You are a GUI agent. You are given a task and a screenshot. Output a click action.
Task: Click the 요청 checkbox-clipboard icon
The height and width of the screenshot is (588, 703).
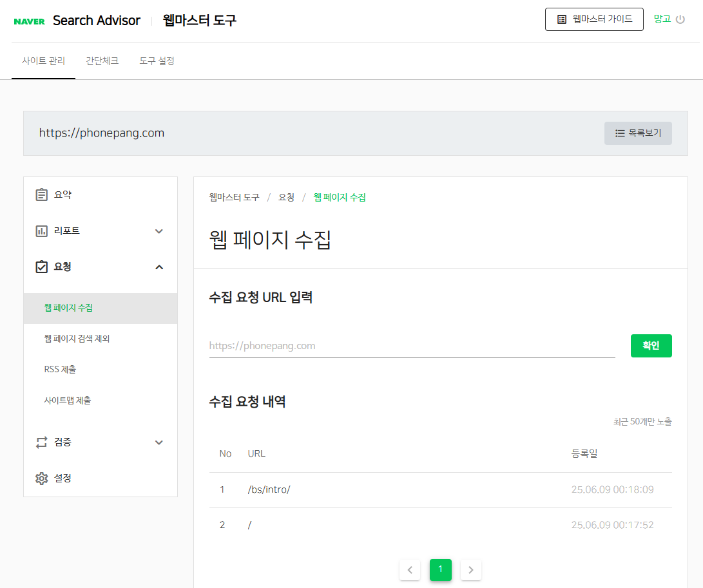(x=42, y=267)
